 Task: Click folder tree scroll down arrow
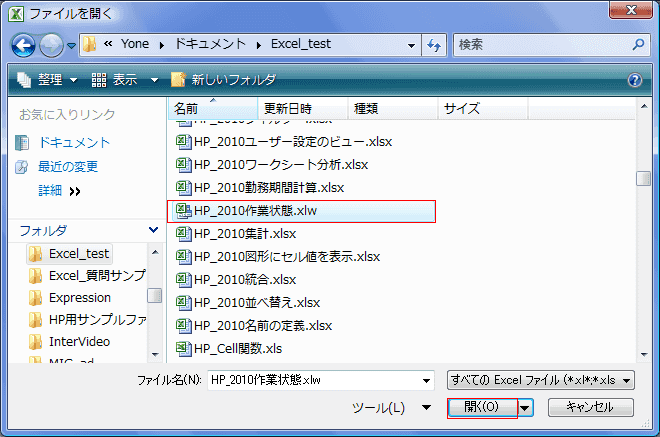pos(155,355)
